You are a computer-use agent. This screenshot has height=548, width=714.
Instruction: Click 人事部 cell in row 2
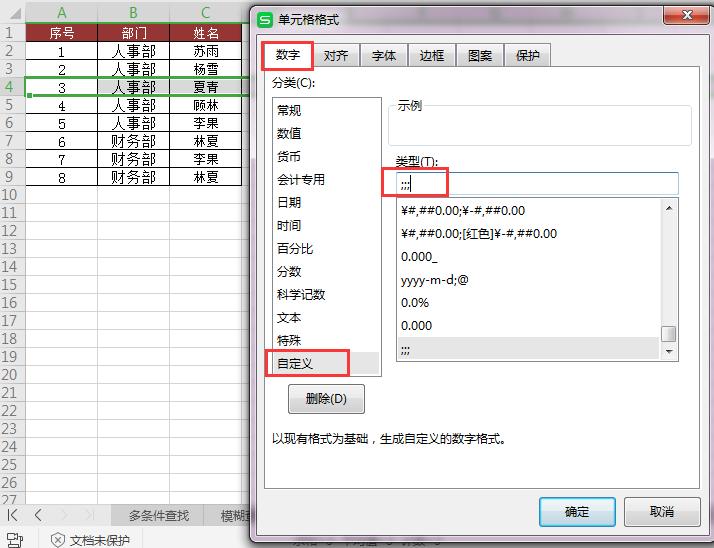133,51
